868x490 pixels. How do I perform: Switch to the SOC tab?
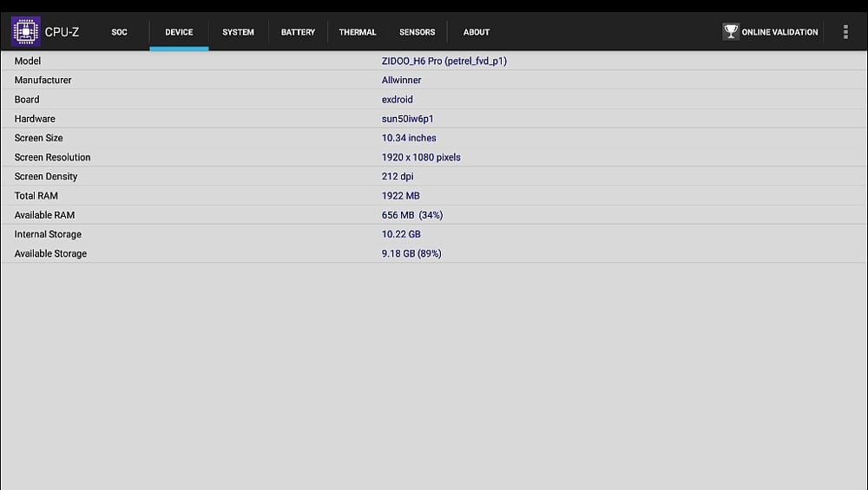coord(119,32)
